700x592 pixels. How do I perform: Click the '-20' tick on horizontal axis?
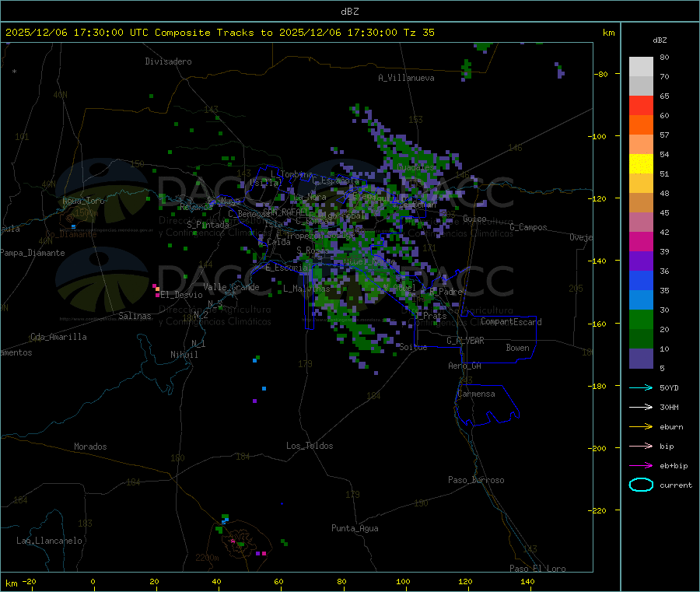click(x=29, y=581)
